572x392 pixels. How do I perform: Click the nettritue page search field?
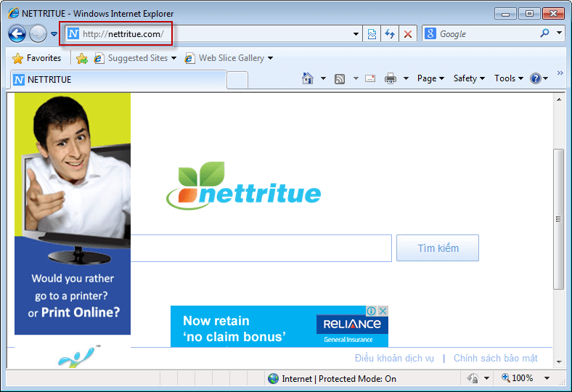[261, 248]
